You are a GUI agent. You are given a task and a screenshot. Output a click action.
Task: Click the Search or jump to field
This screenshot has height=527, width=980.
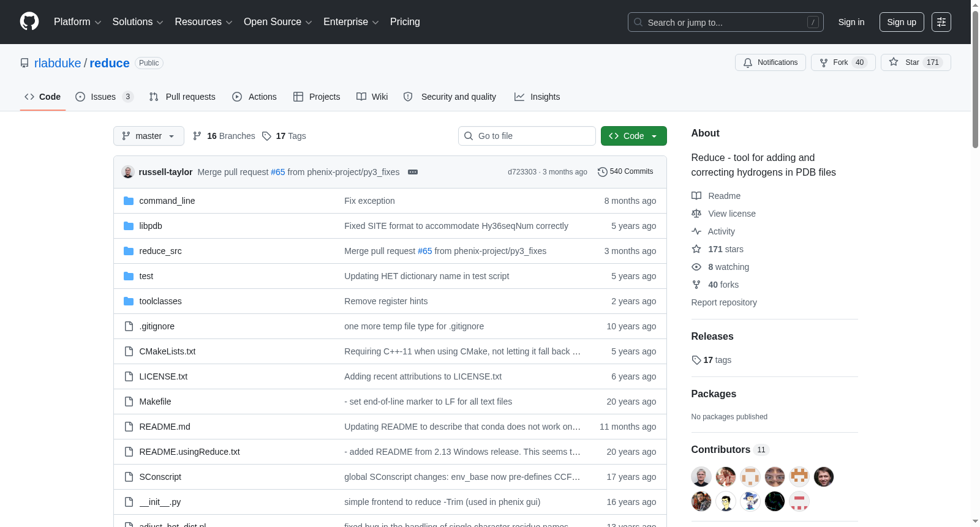(x=726, y=22)
